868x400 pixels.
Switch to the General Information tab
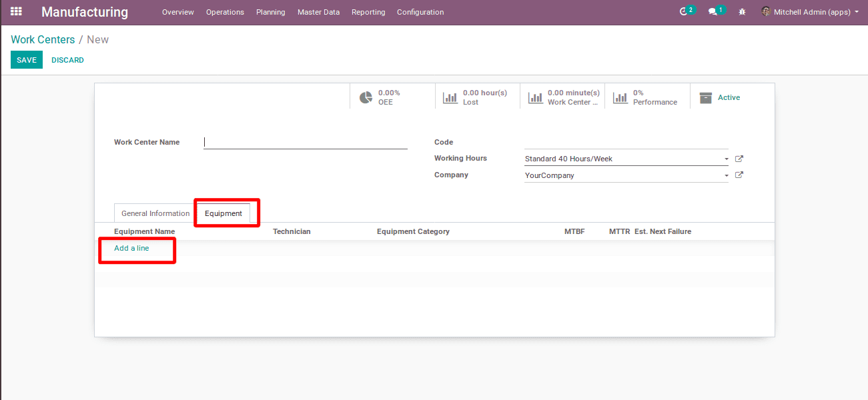pyautogui.click(x=155, y=213)
